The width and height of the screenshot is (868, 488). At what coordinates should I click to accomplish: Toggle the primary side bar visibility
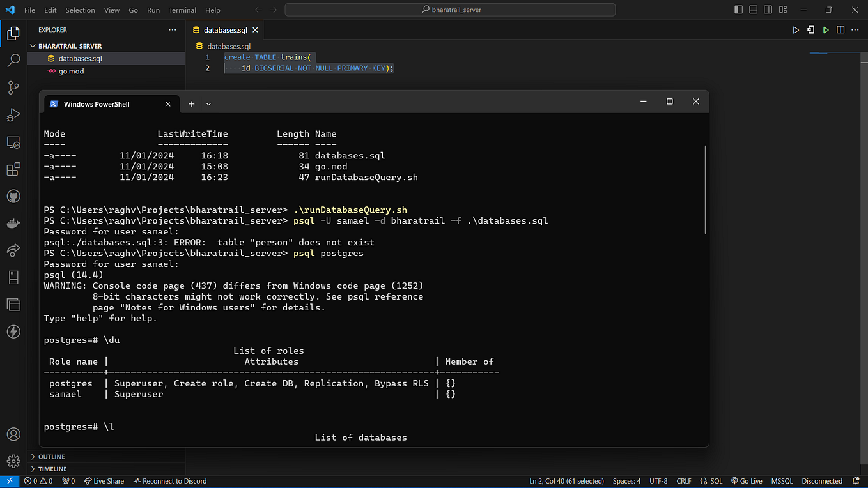coord(739,10)
